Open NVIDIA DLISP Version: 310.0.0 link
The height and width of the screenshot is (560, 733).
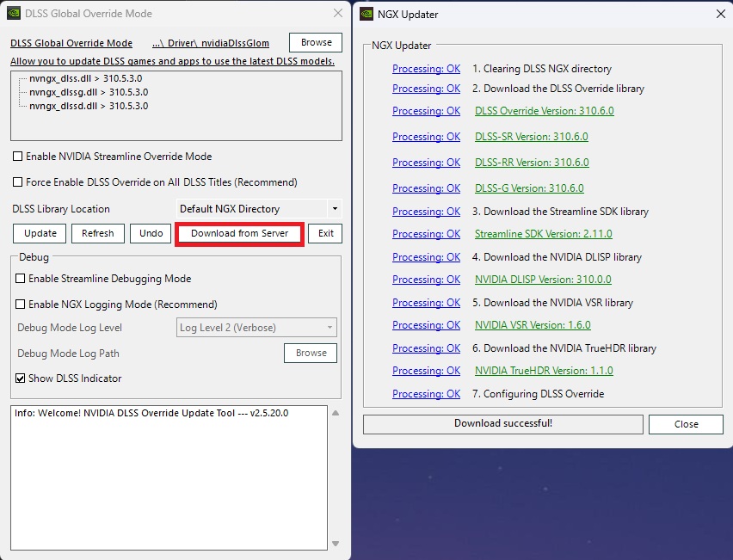click(543, 279)
